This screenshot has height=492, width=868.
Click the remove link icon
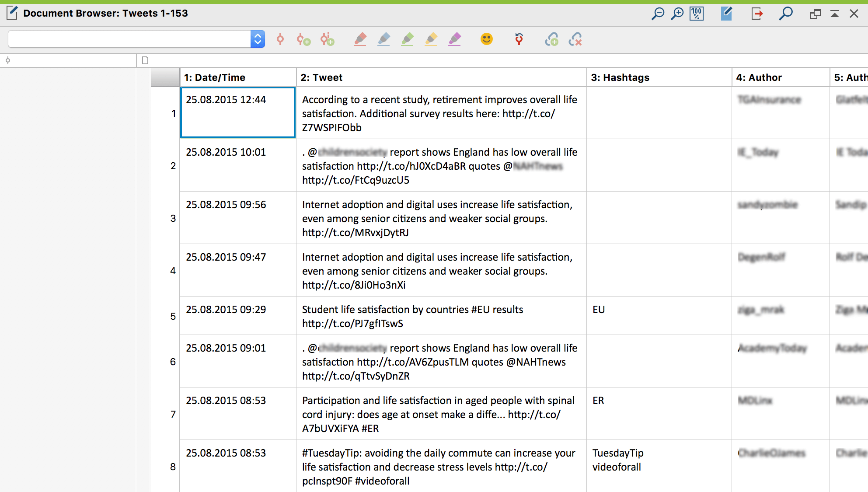click(x=575, y=39)
